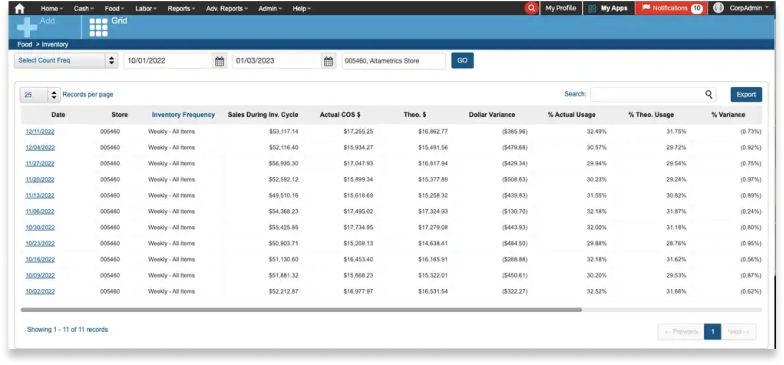Sort by the Dollar Variance header
Image resolution: width=784 pixels, height=365 pixels.
(x=492, y=114)
